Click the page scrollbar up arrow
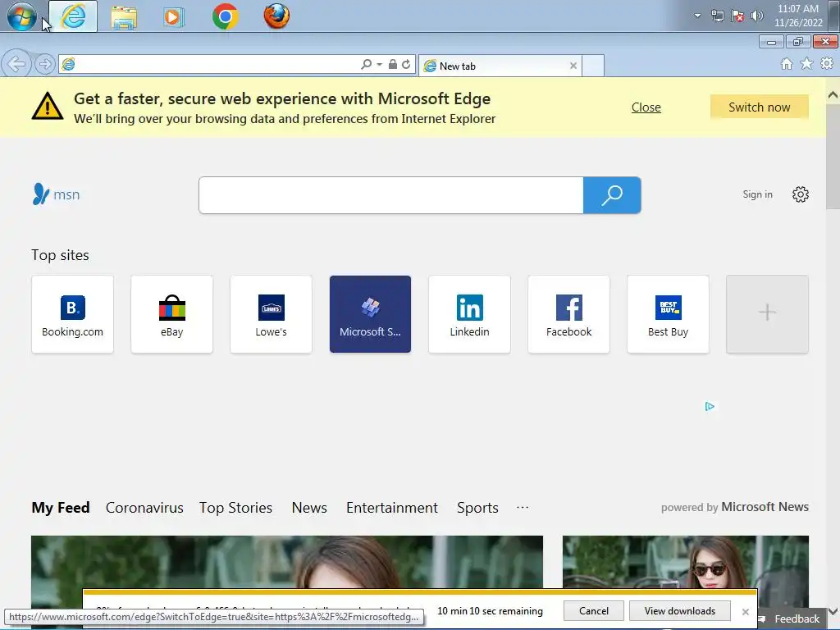Screen dimensions: 840x630 (833, 95)
